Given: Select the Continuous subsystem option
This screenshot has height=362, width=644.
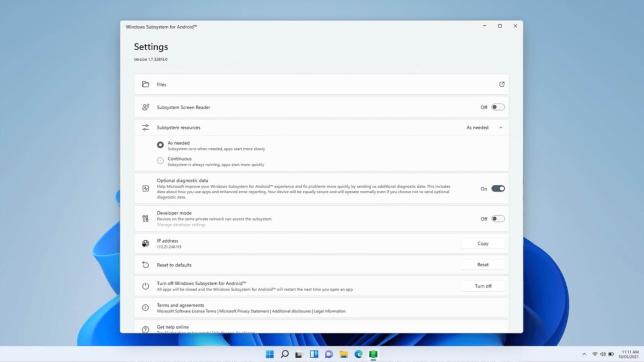Looking at the screenshot, I should 160,160.
